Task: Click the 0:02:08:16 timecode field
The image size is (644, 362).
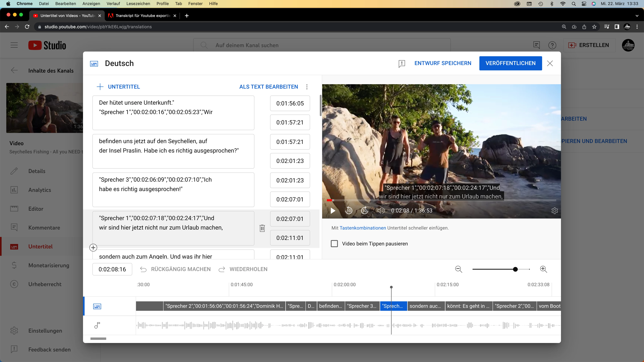Action: (112, 269)
